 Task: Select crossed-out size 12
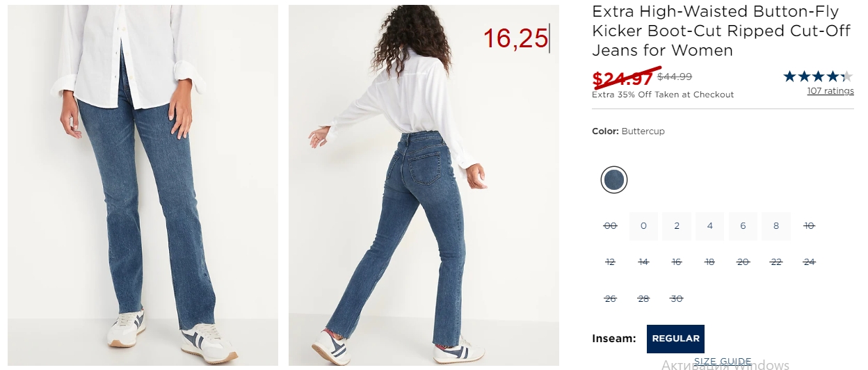[611, 262]
